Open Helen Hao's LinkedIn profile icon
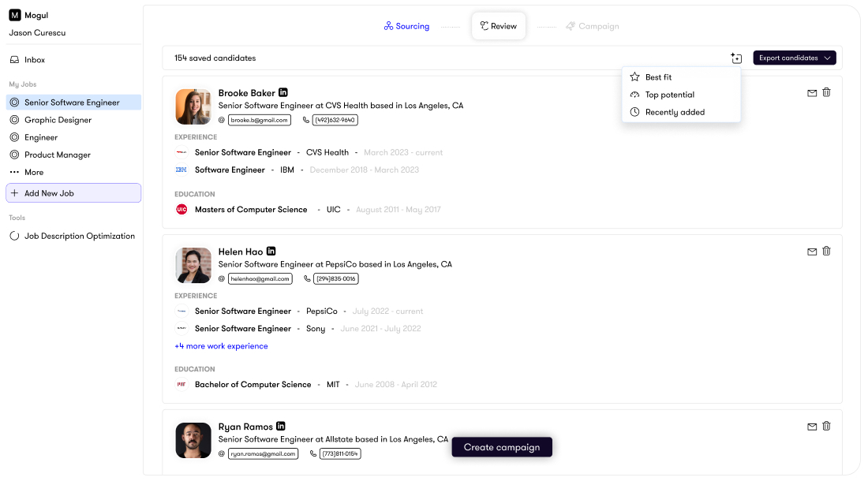The height and width of the screenshot is (481, 868). point(271,251)
